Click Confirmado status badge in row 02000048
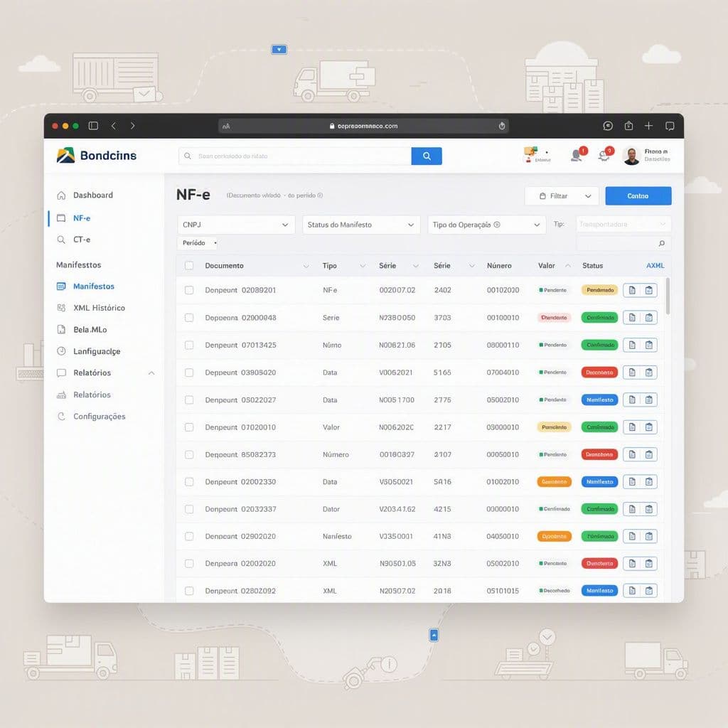 (600, 318)
